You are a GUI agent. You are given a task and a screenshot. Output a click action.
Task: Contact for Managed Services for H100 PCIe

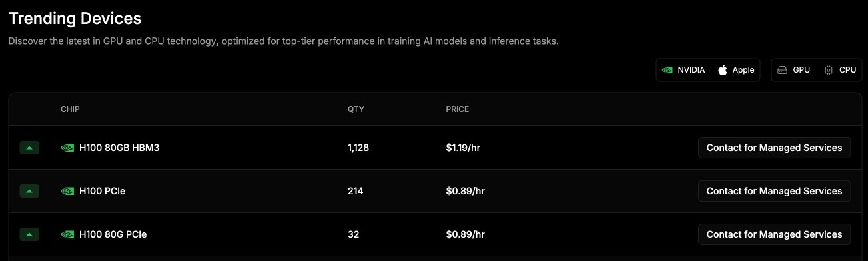[x=774, y=191]
